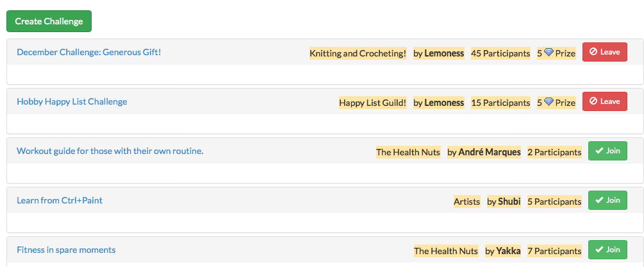Click The Health Nuts tag in Workout row
This screenshot has width=644, height=267.
point(408,152)
